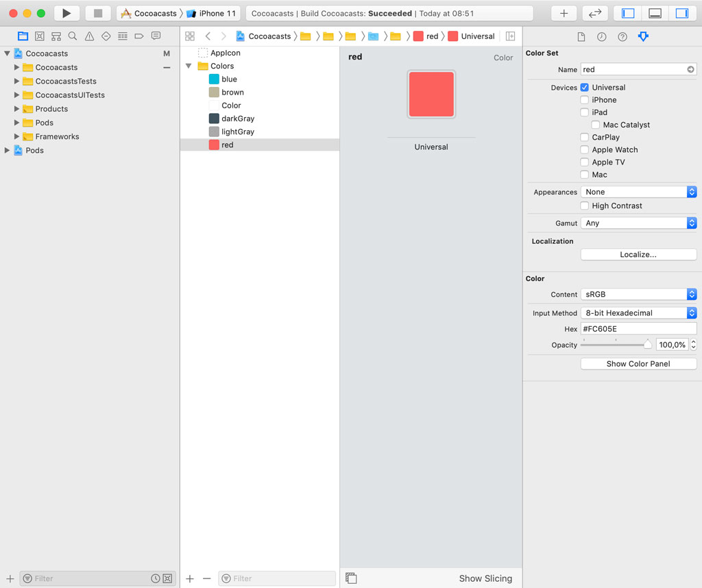Show the History inspector clock icon
Viewport: 702px width, 588px height.
[601, 37]
